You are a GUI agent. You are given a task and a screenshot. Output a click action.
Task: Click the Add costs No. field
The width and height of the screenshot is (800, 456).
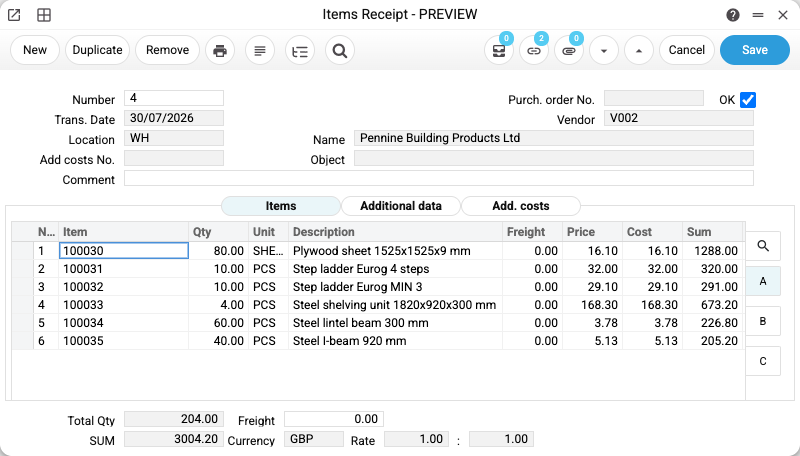pos(174,158)
